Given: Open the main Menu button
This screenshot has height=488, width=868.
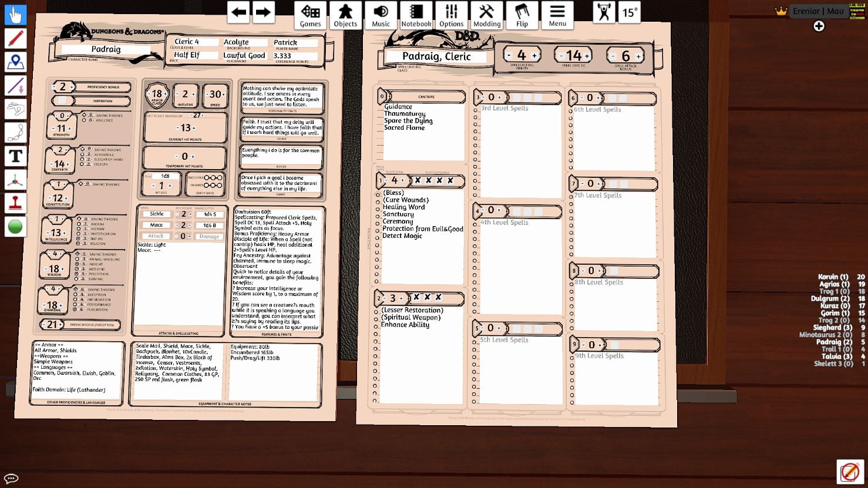Looking at the screenshot, I should coord(557,15).
